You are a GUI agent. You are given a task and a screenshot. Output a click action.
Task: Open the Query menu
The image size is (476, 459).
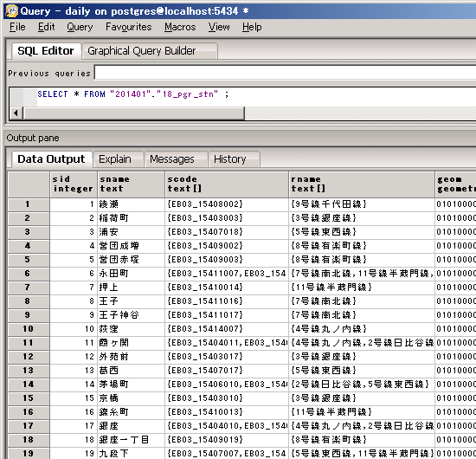[80, 27]
